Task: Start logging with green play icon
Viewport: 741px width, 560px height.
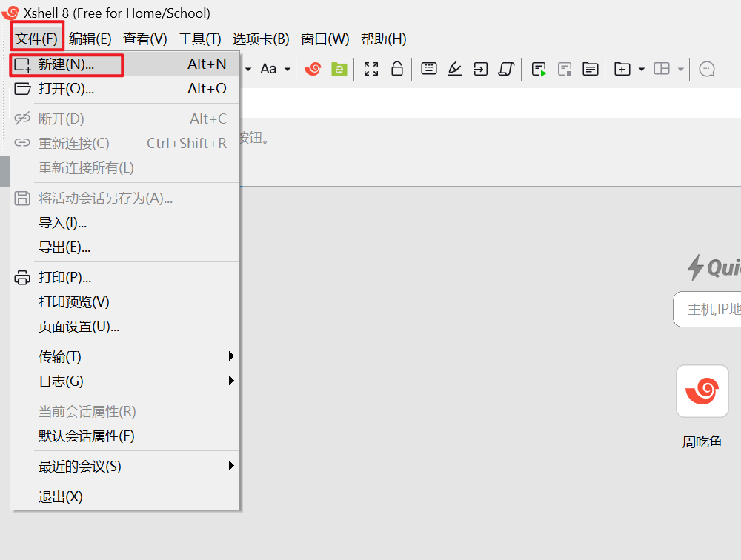Action: click(539, 69)
